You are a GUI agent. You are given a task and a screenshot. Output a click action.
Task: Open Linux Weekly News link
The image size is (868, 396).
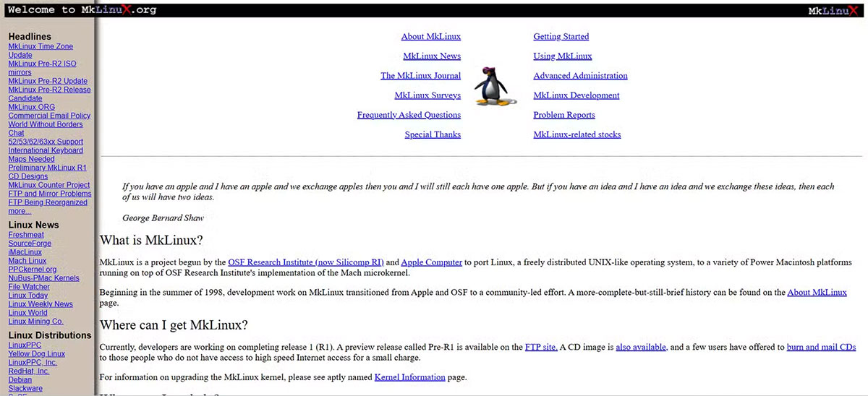coord(41,304)
